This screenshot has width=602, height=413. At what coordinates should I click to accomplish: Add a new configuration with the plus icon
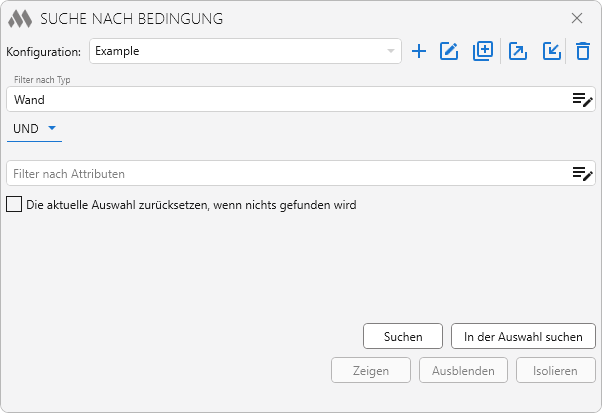click(419, 51)
